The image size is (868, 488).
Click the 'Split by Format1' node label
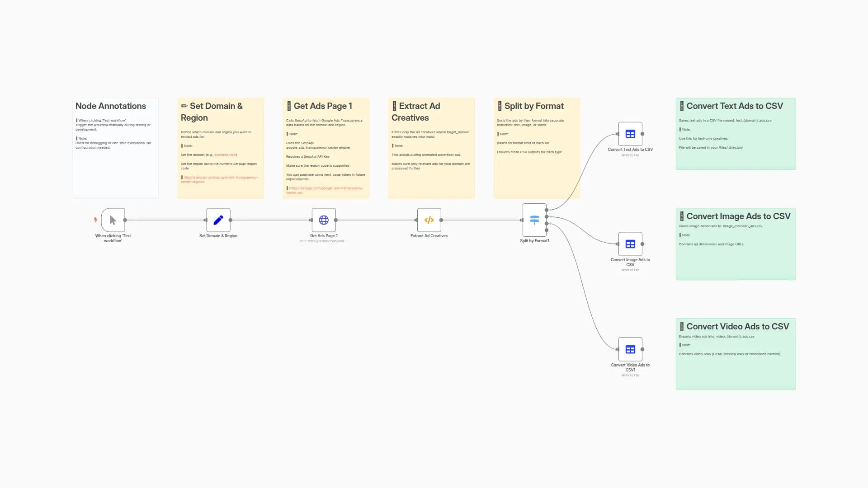(x=534, y=241)
